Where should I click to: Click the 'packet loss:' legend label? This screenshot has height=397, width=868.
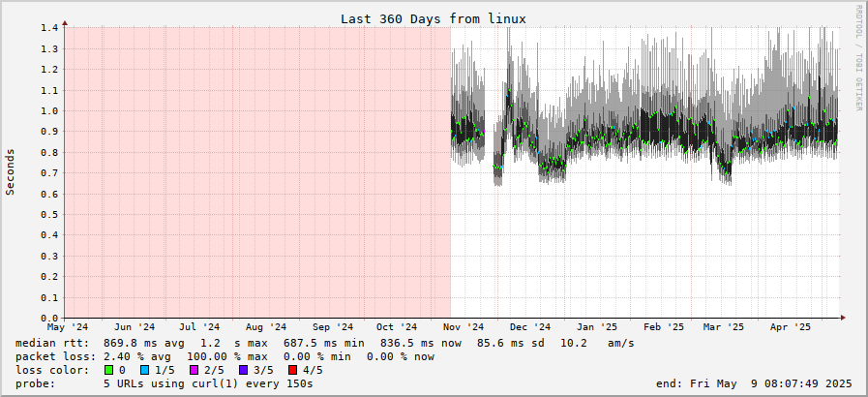click(x=56, y=356)
